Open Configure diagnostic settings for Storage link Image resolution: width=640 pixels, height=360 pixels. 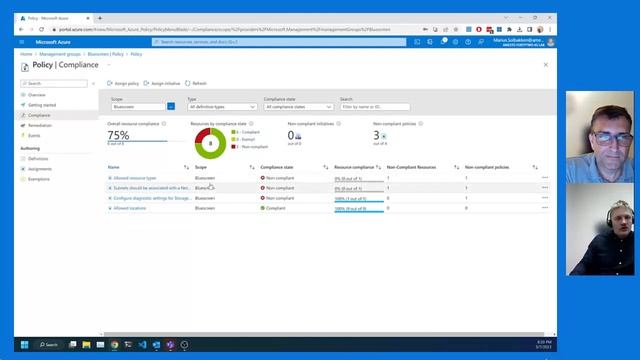click(152, 198)
